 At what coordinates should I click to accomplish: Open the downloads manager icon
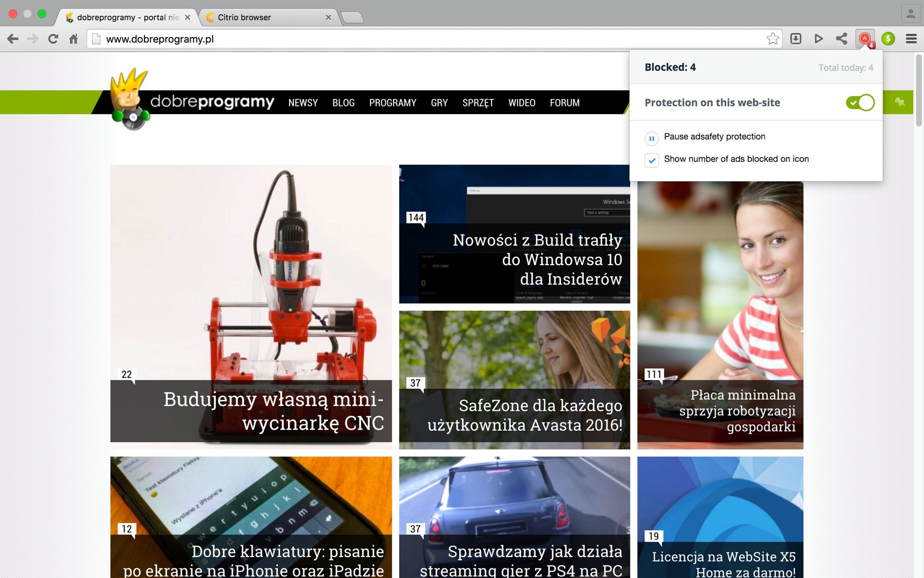click(796, 39)
